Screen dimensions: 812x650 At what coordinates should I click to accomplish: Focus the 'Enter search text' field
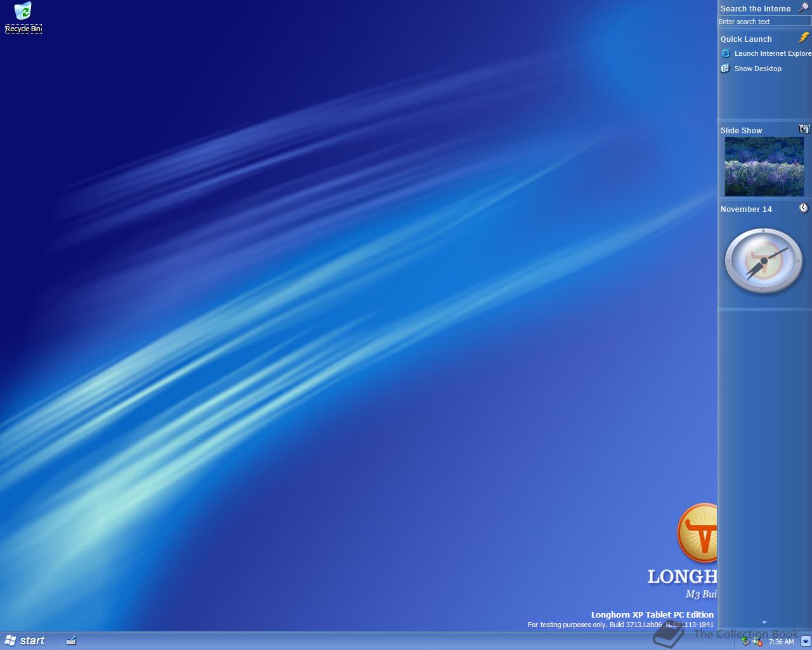pos(764,22)
